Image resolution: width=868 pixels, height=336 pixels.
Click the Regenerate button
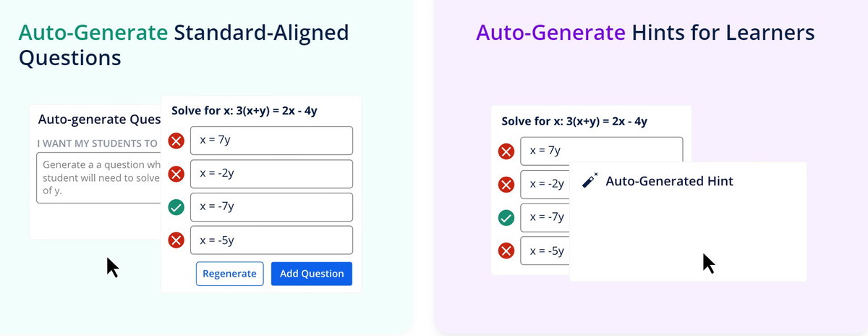[x=229, y=274]
